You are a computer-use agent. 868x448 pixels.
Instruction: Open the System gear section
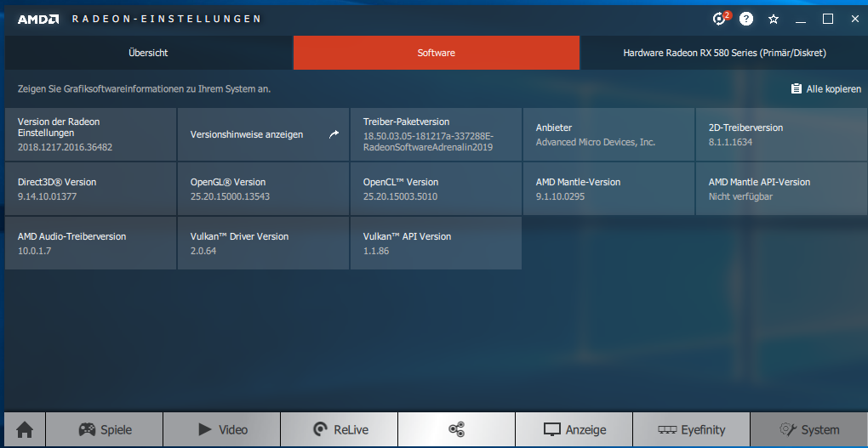(x=808, y=430)
